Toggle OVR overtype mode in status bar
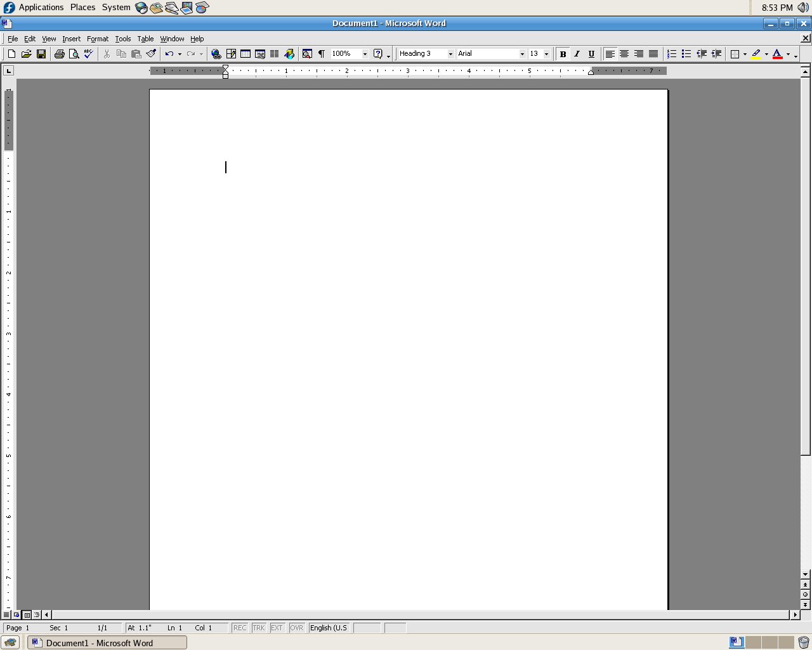812x650 pixels. coord(296,628)
